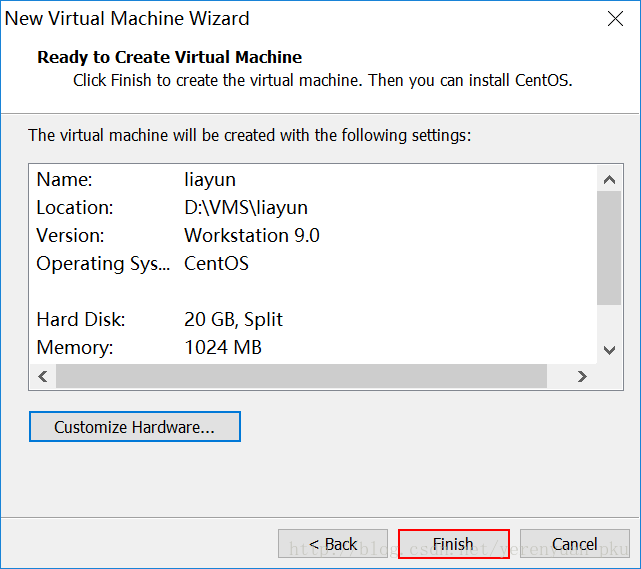
Task: Click the horizontal scroll-left arrow
Action: 42,376
